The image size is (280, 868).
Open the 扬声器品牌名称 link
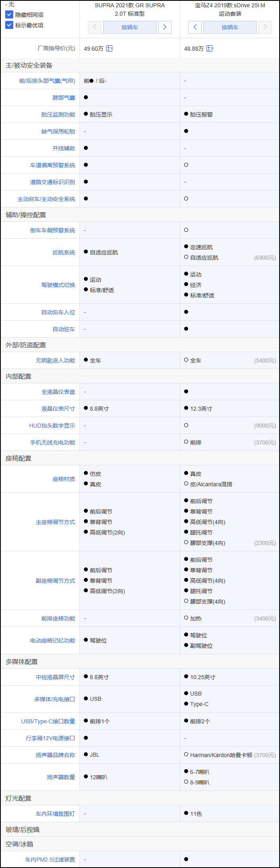point(55,755)
